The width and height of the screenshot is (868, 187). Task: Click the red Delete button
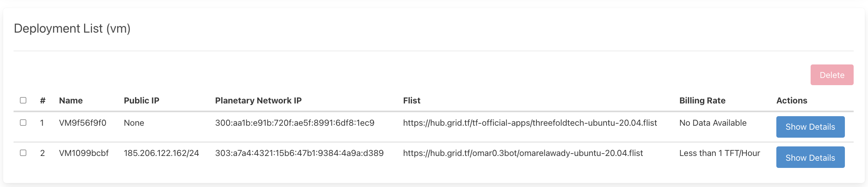(832, 75)
